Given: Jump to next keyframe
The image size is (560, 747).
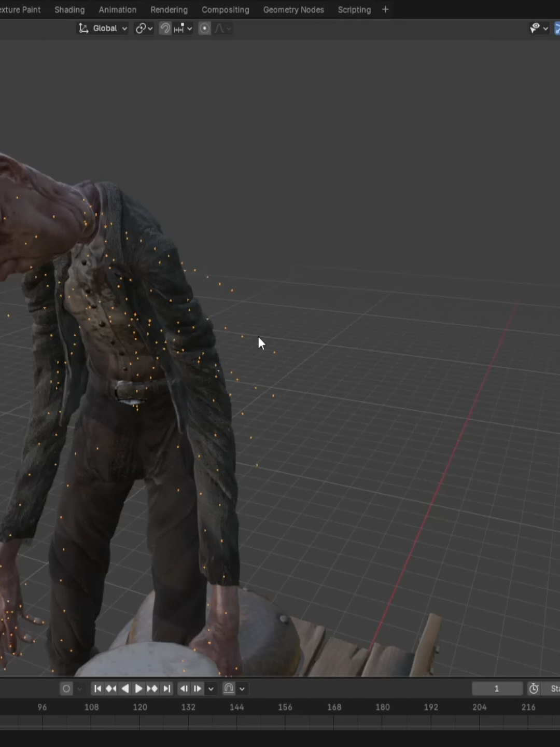Looking at the screenshot, I should click(x=152, y=688).
